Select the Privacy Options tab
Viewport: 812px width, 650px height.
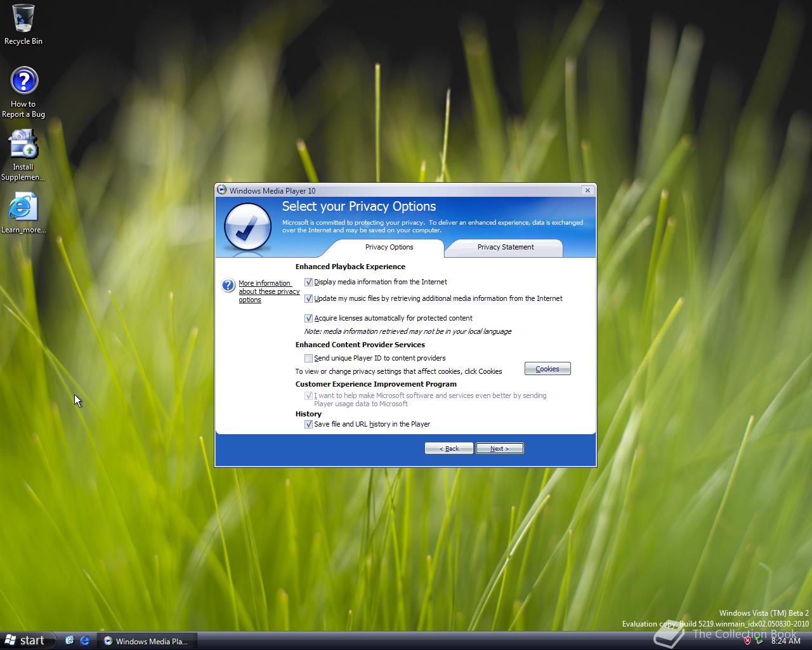[389, 248]
